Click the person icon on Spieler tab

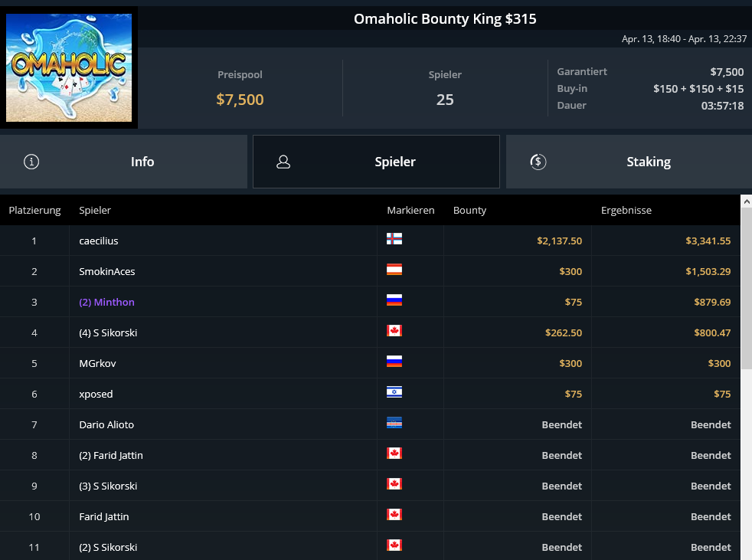coord(283,162)
